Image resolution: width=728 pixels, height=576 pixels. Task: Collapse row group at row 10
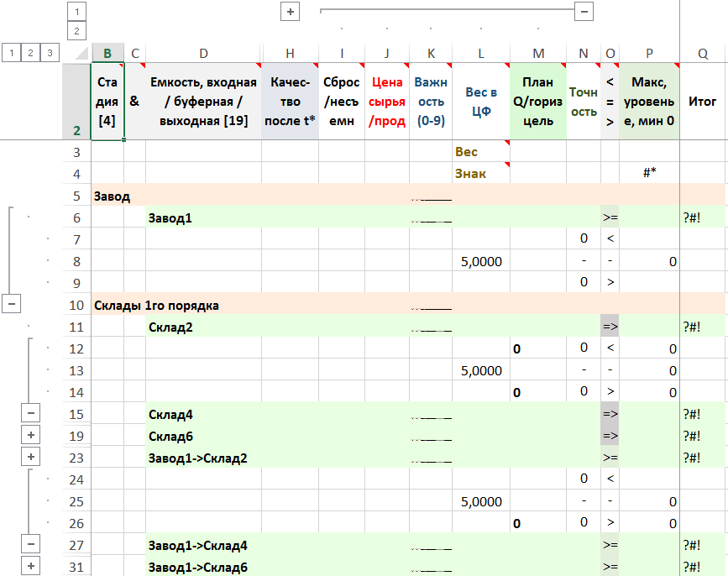(12, 304)
